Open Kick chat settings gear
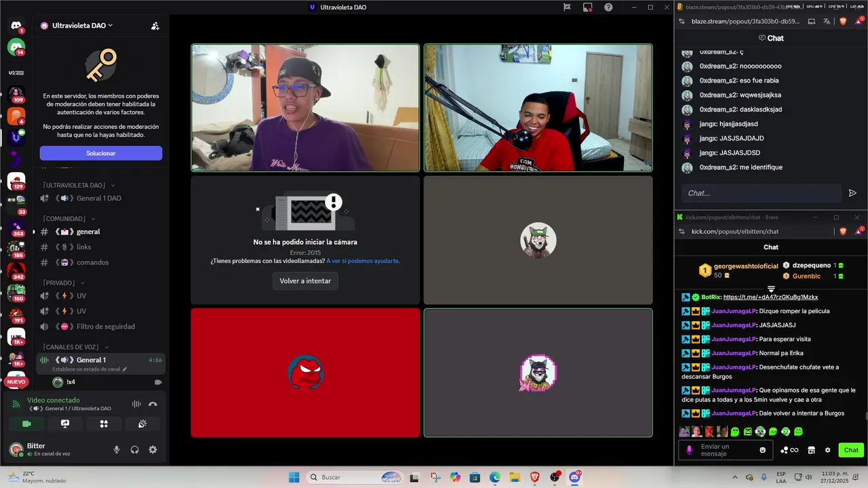 [827, 450]
